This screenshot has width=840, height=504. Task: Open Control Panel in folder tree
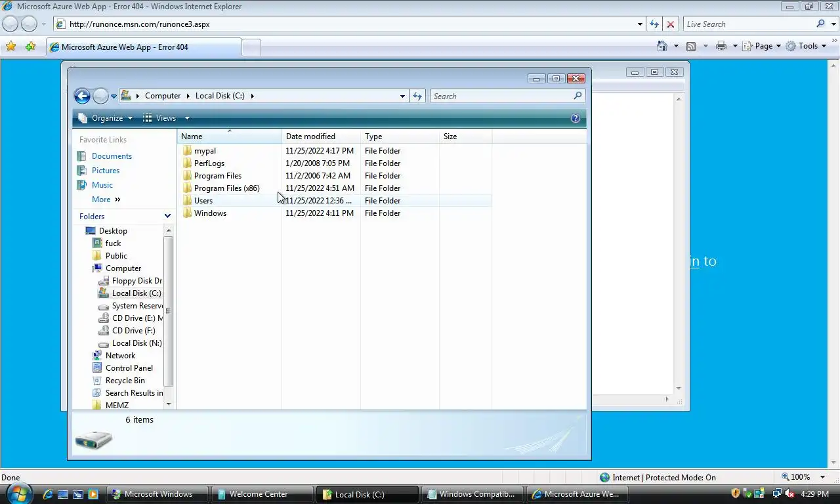pos(129,368)
